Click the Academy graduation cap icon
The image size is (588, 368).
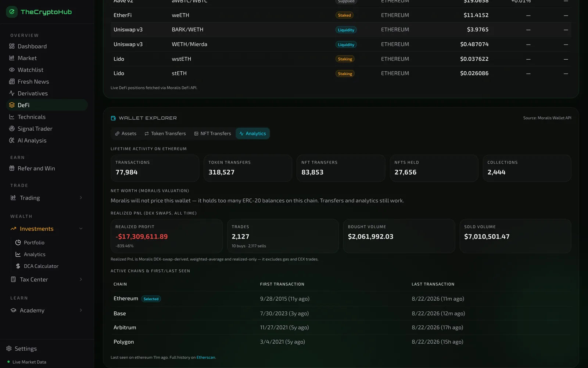coord(13,311)
